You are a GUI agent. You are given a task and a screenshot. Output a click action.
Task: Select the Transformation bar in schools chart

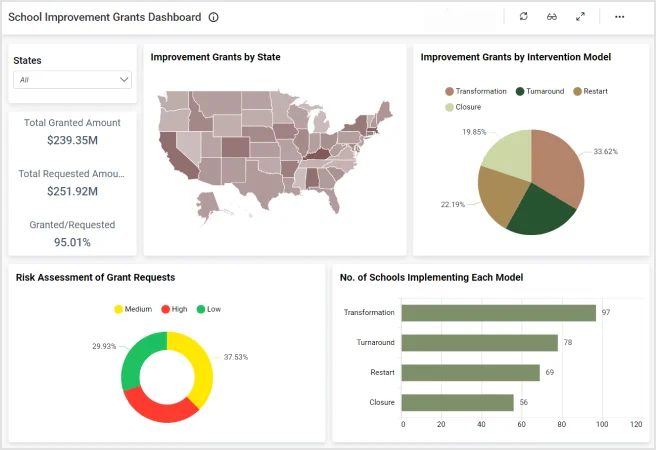click(498, 313)
